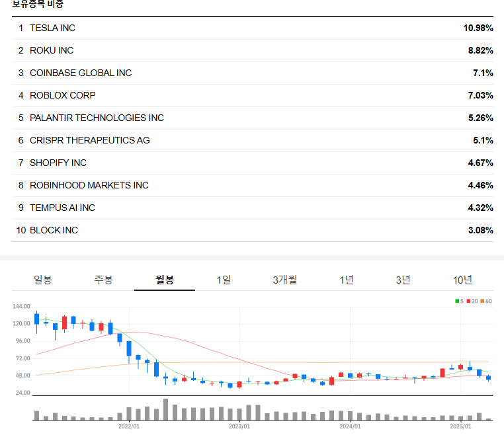Select the 일봉 daily candle tab
504x437 pixels.
click(43, 280)
